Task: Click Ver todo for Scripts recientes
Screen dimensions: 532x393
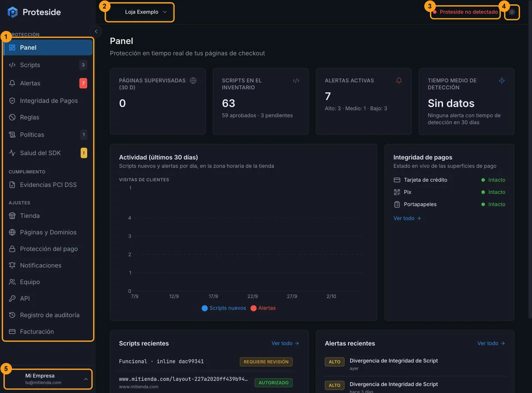Action: point(285,343)
